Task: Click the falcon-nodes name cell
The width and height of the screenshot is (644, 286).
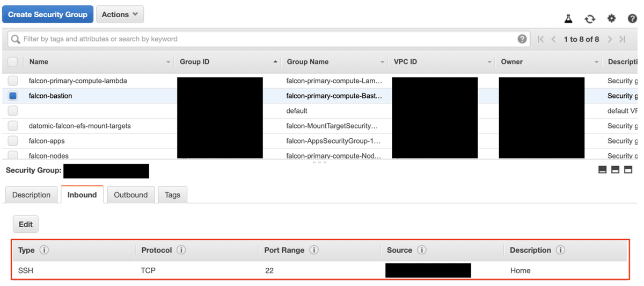Action: [49, 155]
